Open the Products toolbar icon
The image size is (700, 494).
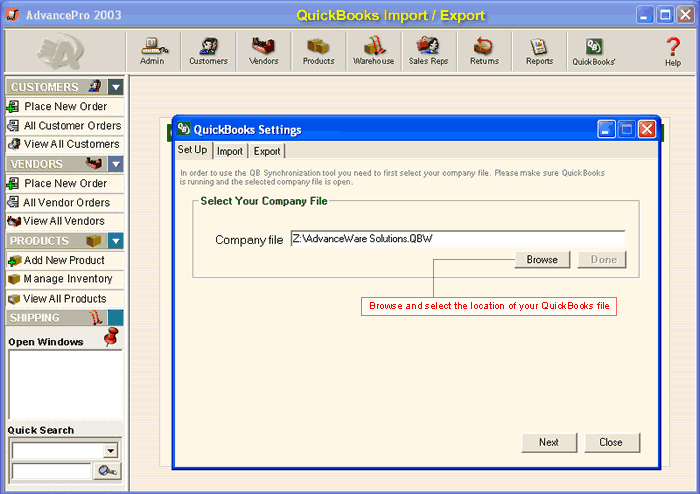(x=318, y=51)
